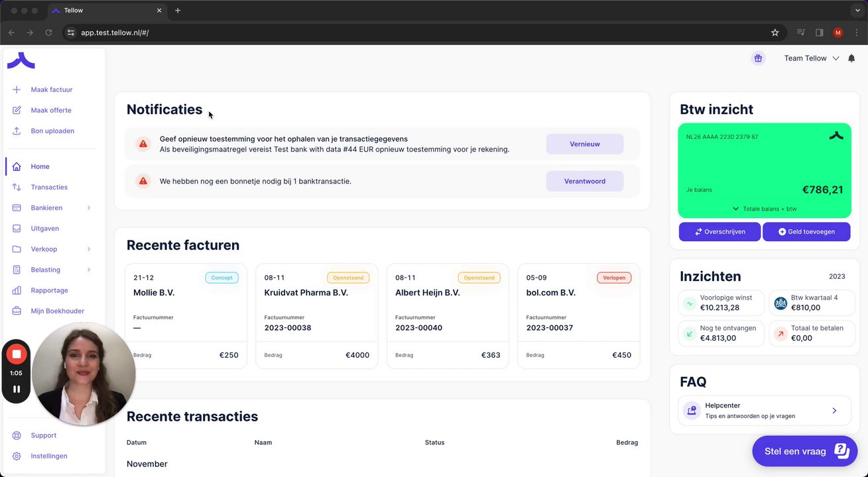Reload the page in the browser
The width and height of the screenshot is (868, 477).
pos(48,32)
